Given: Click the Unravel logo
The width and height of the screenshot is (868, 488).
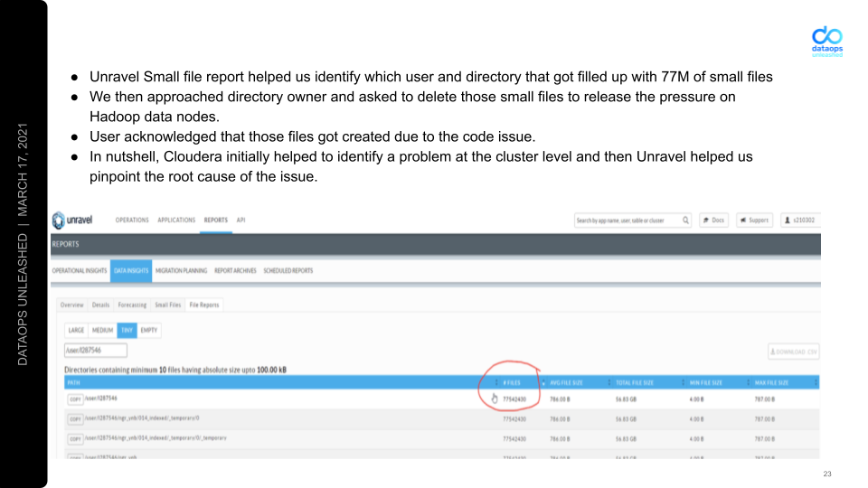Looking at the screenshot, I should [x=72, y=221].
